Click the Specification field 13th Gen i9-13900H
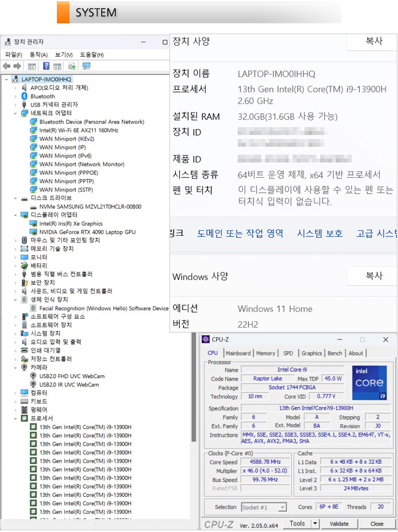Image resolution: width=398 pixels, height=532 pixels. pos(316,408)
